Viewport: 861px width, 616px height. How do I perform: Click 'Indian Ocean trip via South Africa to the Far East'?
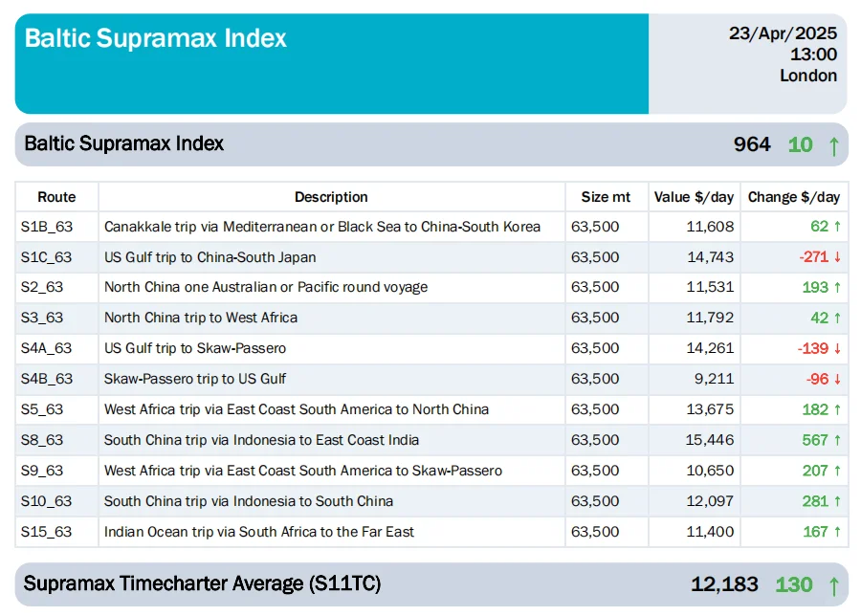pos(258,532)
